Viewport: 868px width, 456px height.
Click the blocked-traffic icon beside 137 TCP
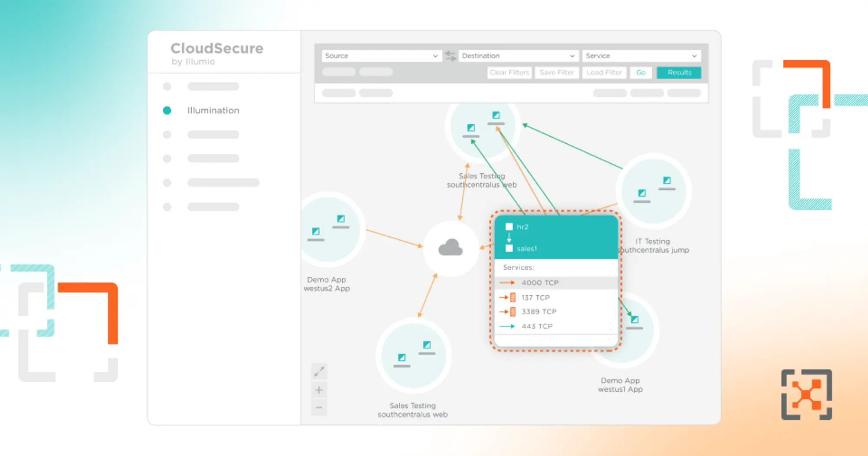click(513, 297)
